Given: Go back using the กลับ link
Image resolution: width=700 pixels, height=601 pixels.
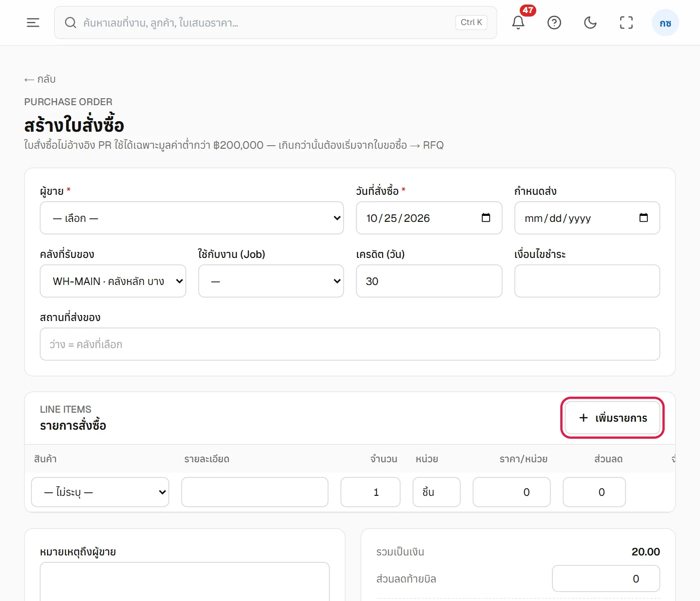Looking at the screenshot, I should point(40,79).
